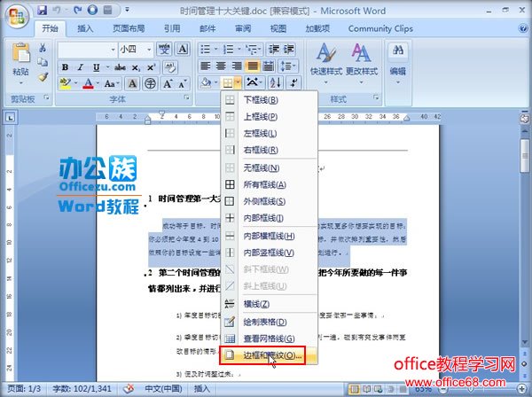
Task: Choose 绘制表格(D) from menu
Action: (269, 322)
